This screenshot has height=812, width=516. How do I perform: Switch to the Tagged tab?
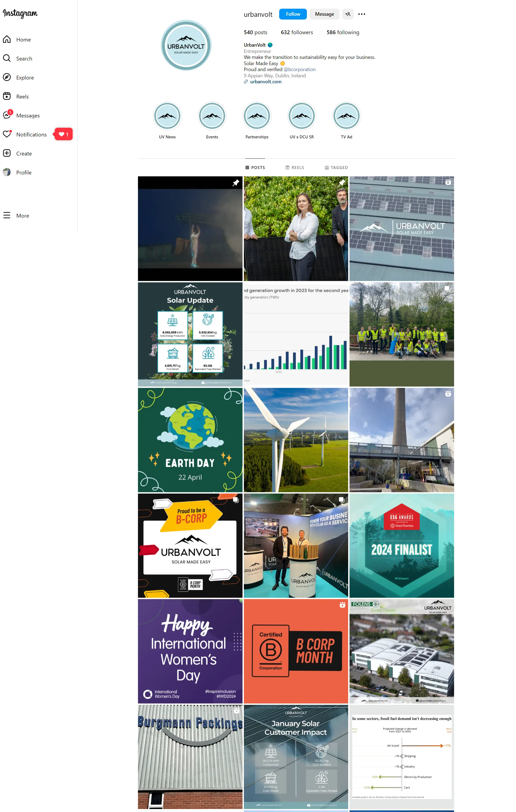pos(336,168)
